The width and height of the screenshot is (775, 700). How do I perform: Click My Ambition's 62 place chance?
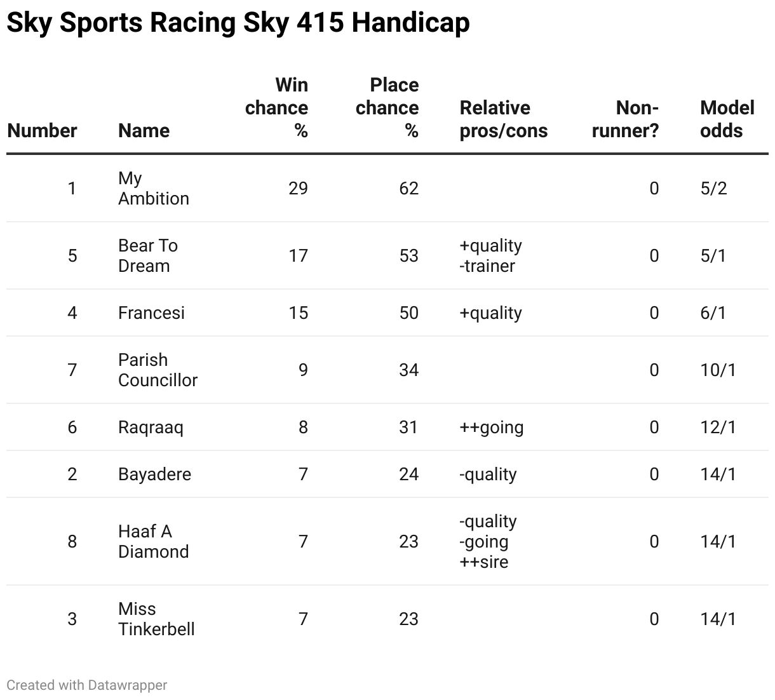pos(409,188)
